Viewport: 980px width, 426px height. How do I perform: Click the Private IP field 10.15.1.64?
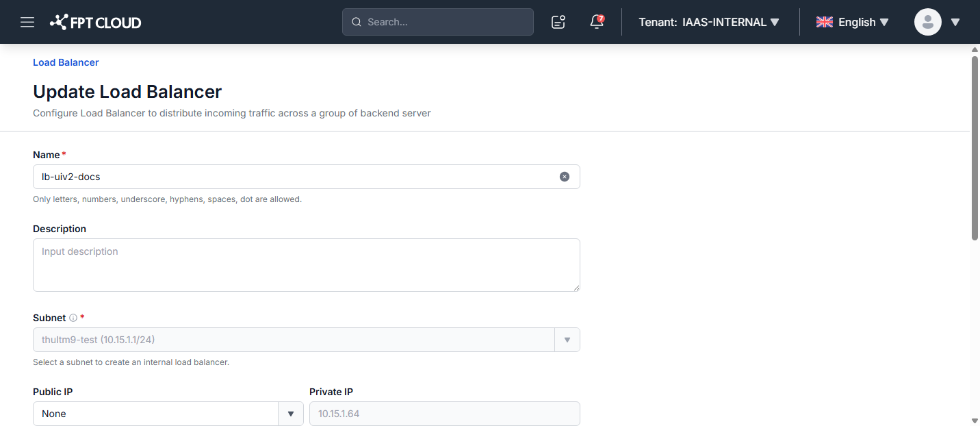click(x=445, y=414)
